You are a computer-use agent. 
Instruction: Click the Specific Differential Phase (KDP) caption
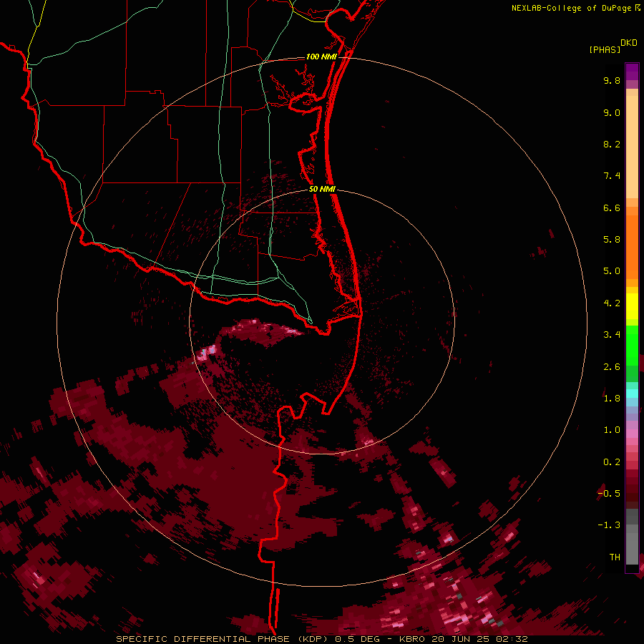tap(223, 639)
